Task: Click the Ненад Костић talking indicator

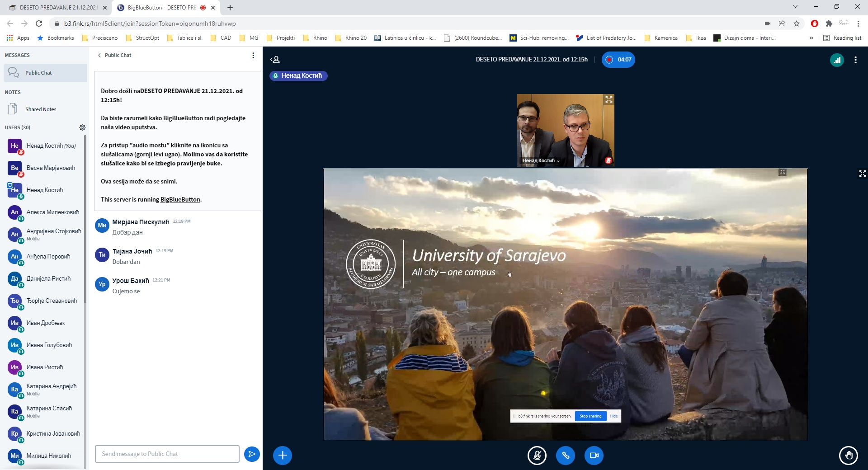Action: [298, 75]
